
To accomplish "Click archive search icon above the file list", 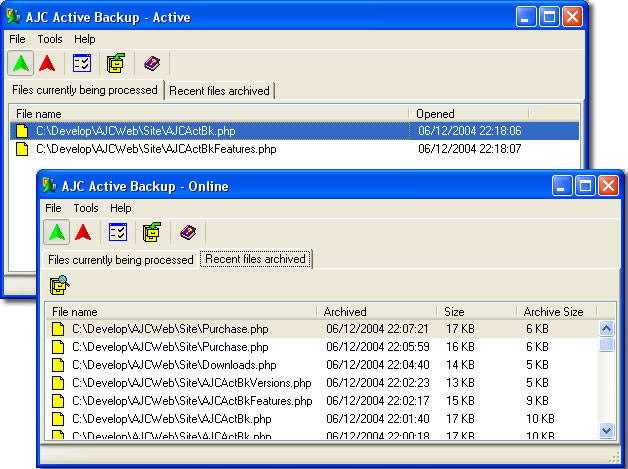I will [59, 285].
